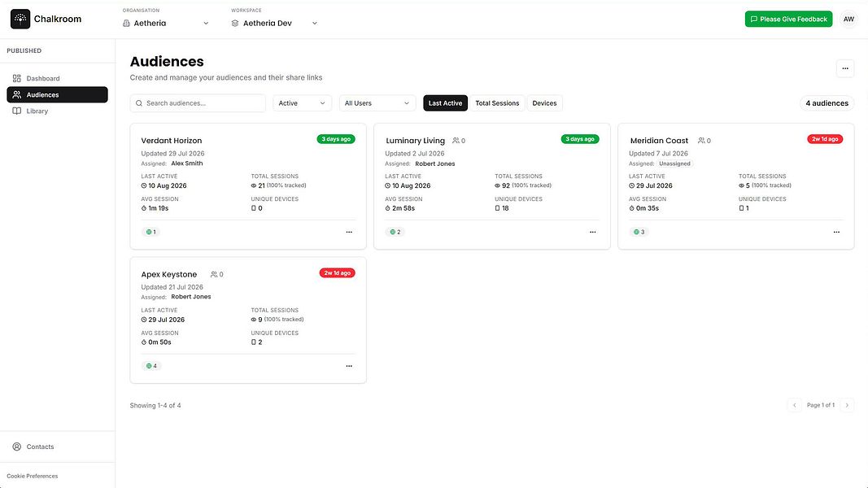Viewport: 868px width, 488px height.
Task: Click the members icon on Luminary Living card
Action: (x=456, y=141)
